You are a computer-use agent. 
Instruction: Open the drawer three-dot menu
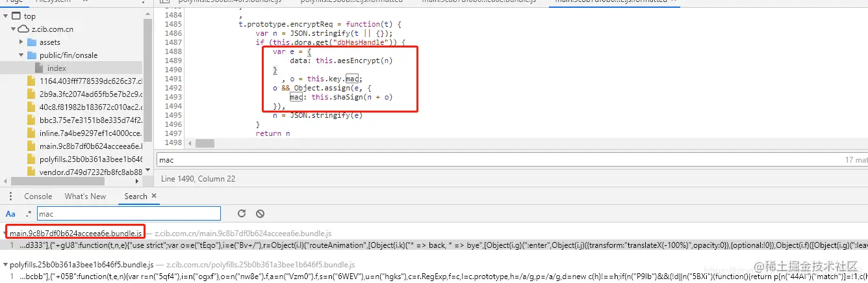[x=10, y=196]
